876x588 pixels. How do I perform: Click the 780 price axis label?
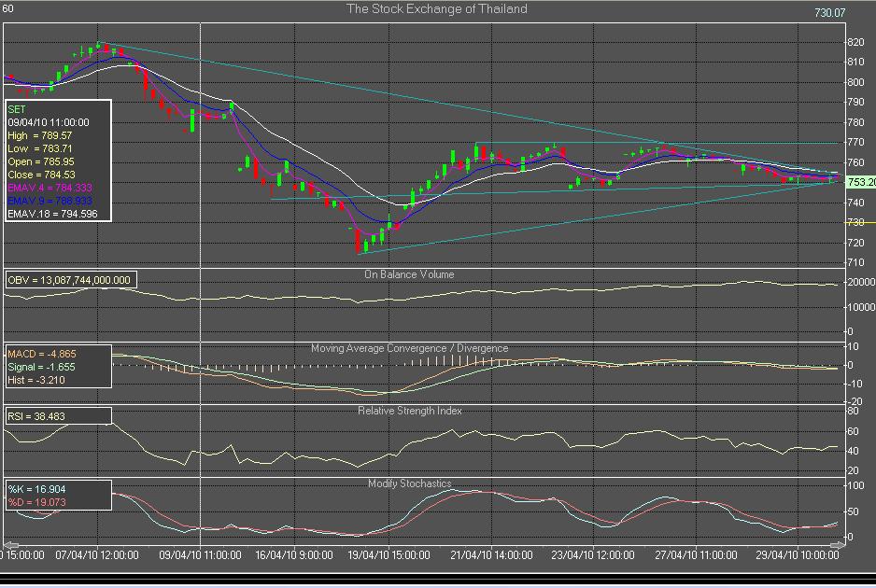point(855,122)
